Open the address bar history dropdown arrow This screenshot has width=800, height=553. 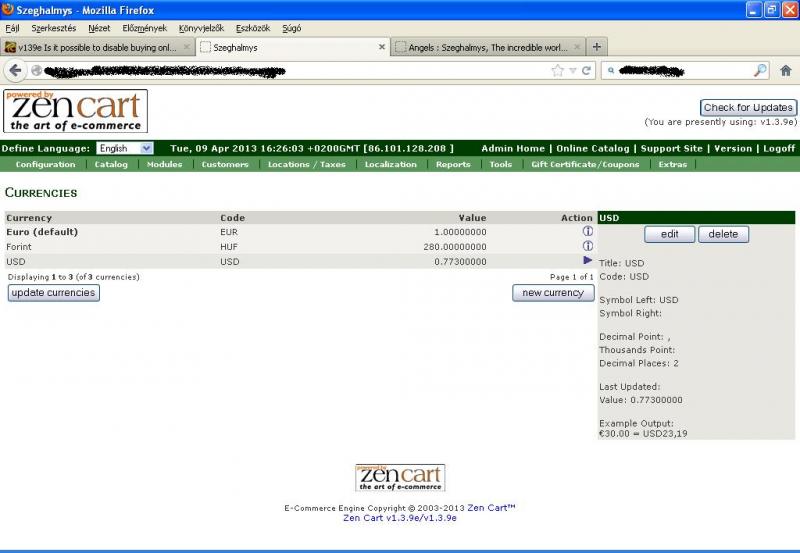[x=572, y=71]
